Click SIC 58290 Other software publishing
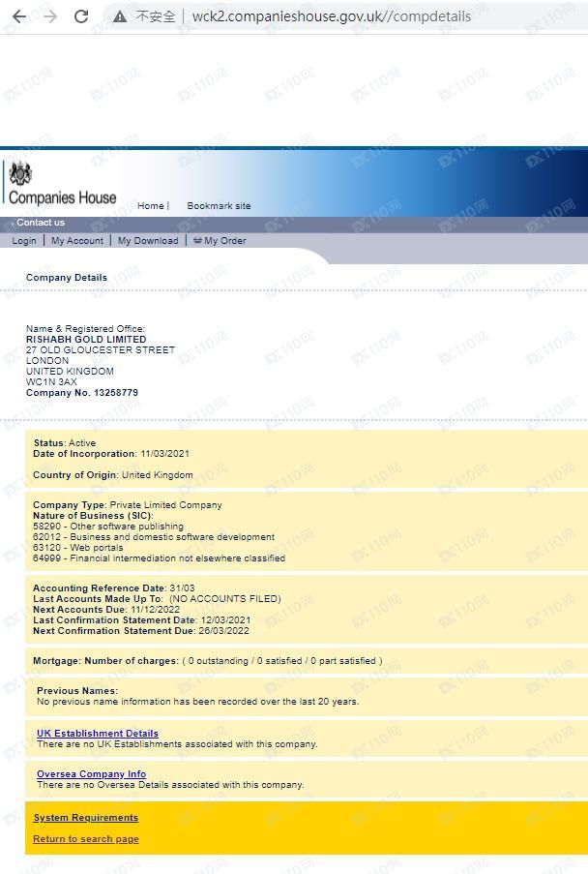The height and width of the screenshot is (874, 588). 108,527
